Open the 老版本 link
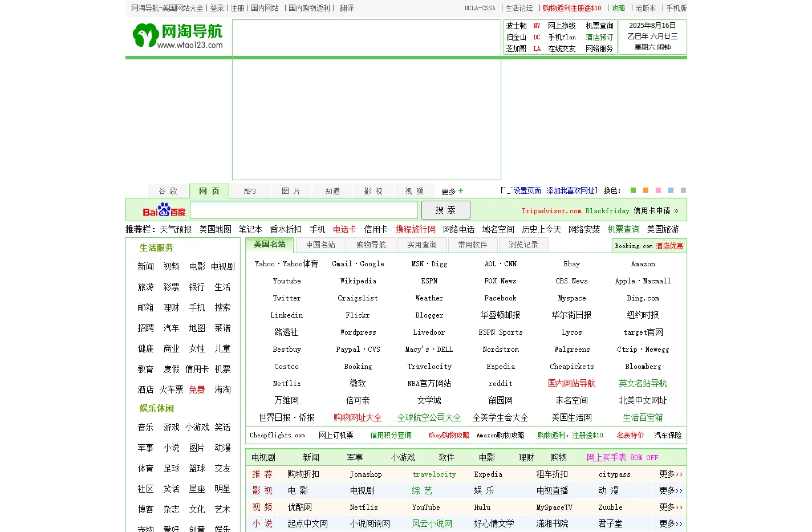Screen dimensions: 812x532 point(645,8)
